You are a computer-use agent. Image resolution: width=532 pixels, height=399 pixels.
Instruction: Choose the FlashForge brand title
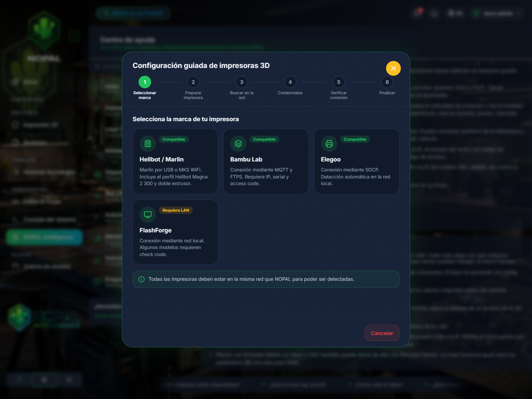(x=156, y=230)
